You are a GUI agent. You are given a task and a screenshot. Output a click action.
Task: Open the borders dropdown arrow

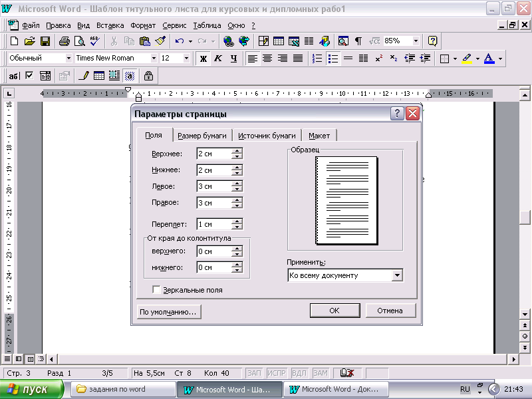(455, 59)
